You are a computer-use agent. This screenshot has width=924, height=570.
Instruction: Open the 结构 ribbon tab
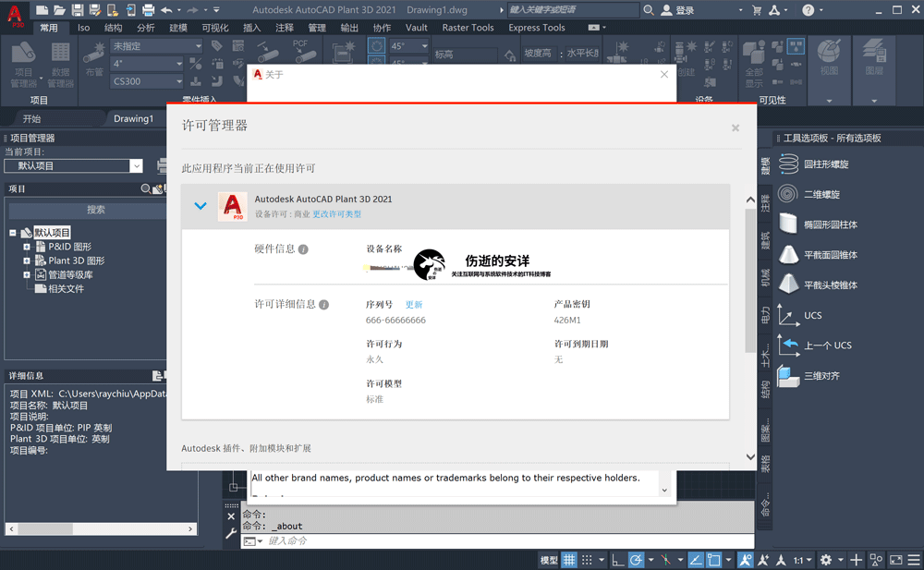[x=113, y=28]
